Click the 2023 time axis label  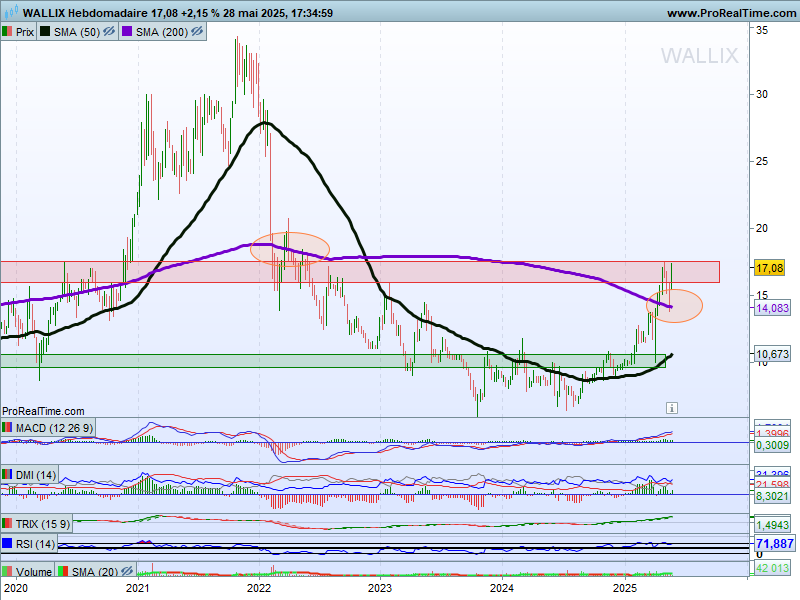coord(380,588)
